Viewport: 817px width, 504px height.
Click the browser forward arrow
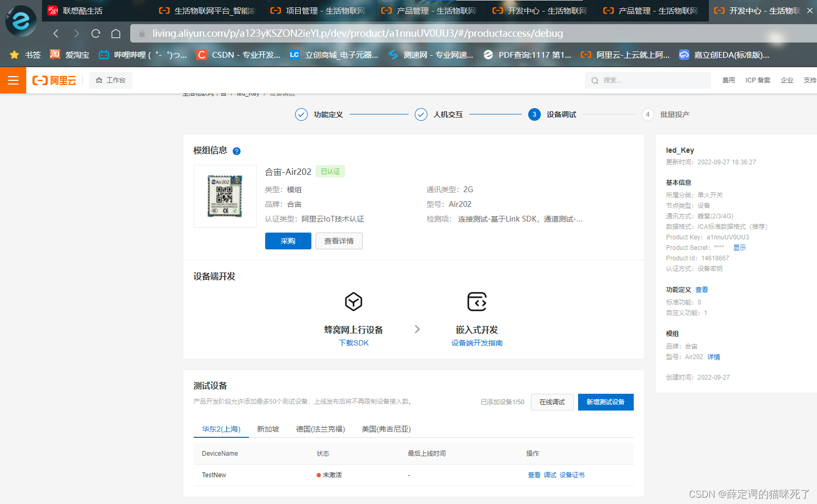click(x=76, y=34)
